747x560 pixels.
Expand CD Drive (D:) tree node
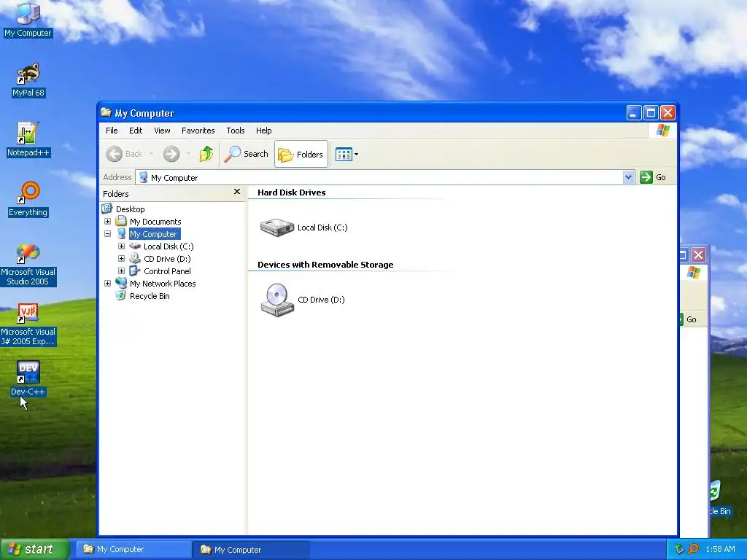coord(122,259)
